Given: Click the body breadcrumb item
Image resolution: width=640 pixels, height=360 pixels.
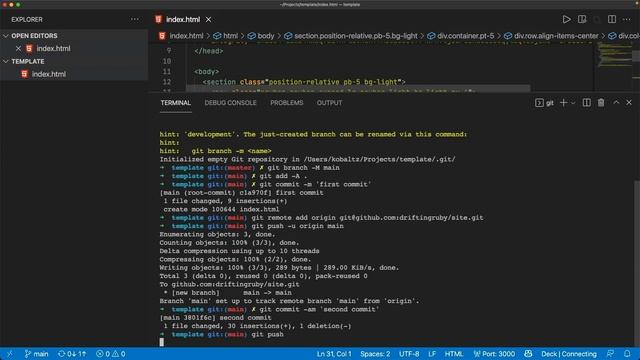Looking at the screenshot, I should pos(266,36).
